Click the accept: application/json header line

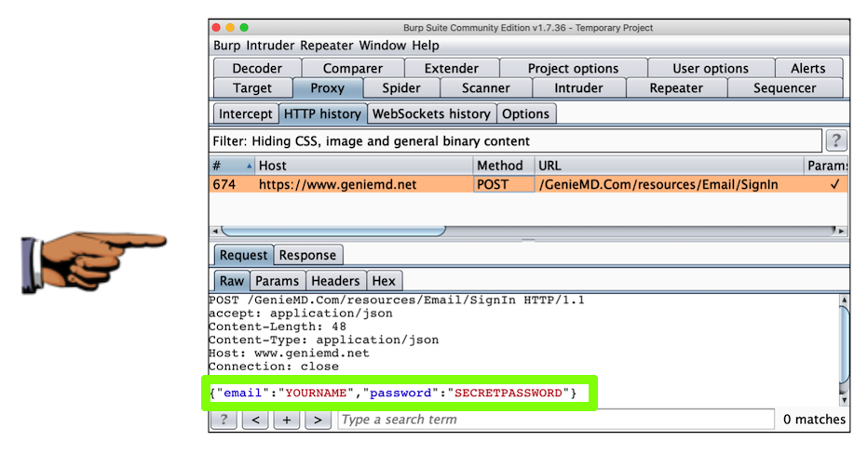pos(301,314)
